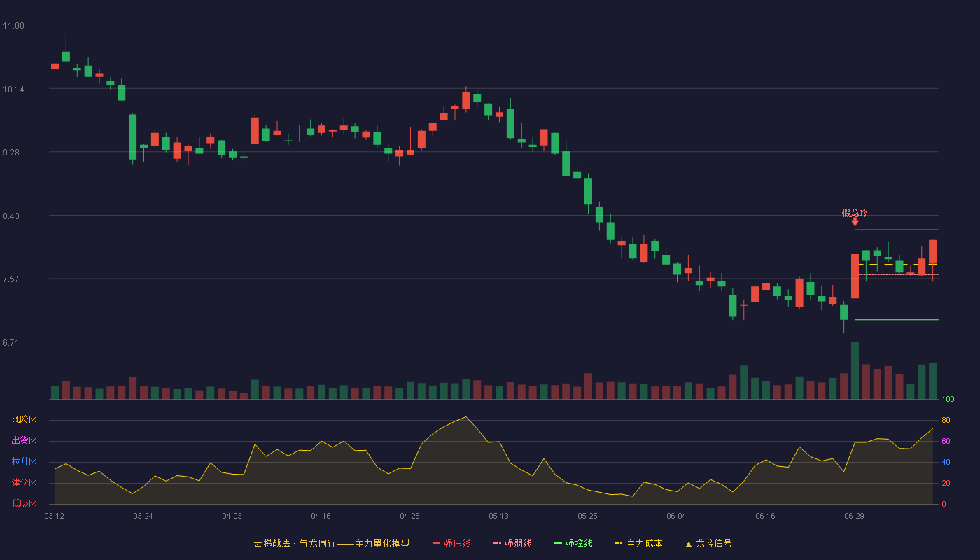The image size is (980, 560).
Task: Click the 假龙吟 signal label
Action: click(855, 213)
